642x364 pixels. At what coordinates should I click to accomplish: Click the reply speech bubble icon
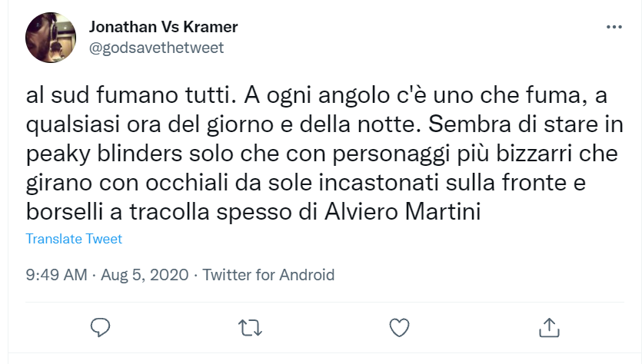point(101,327)
